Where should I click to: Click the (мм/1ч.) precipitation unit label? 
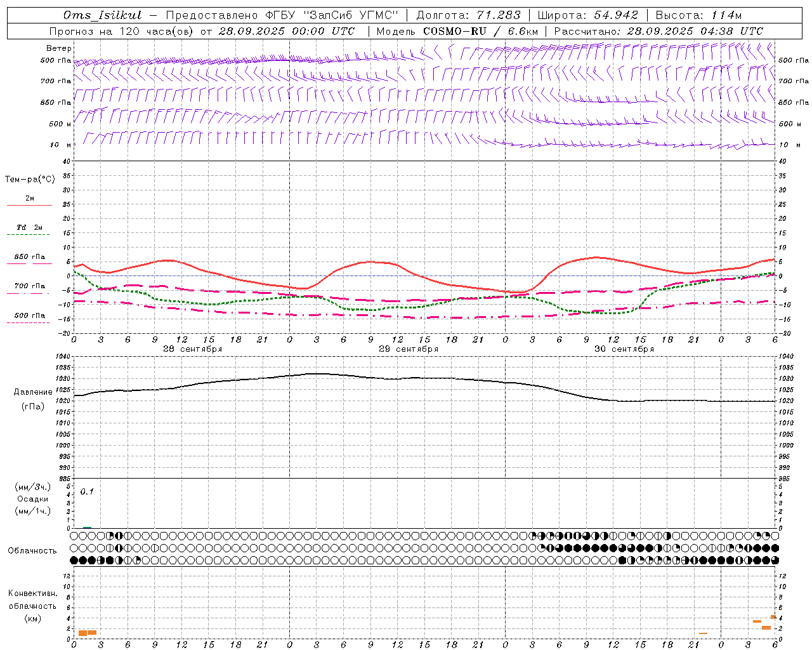pyautogui.click(x=33, y=511)
